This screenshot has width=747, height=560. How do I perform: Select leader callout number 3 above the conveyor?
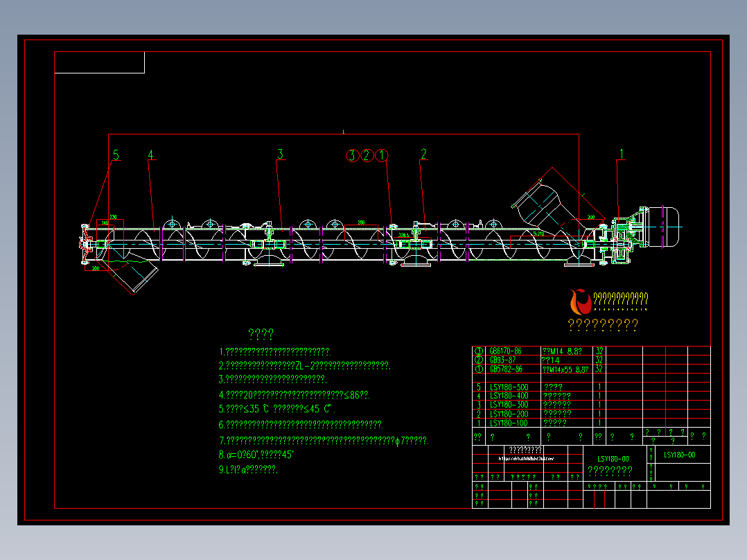click(x=280, y=154)
